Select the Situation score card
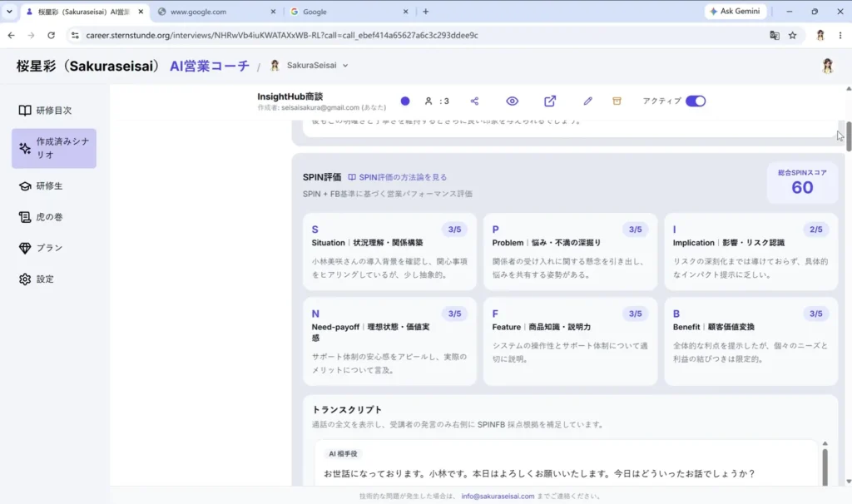This screenshot has width=852, height=504. 389,251
